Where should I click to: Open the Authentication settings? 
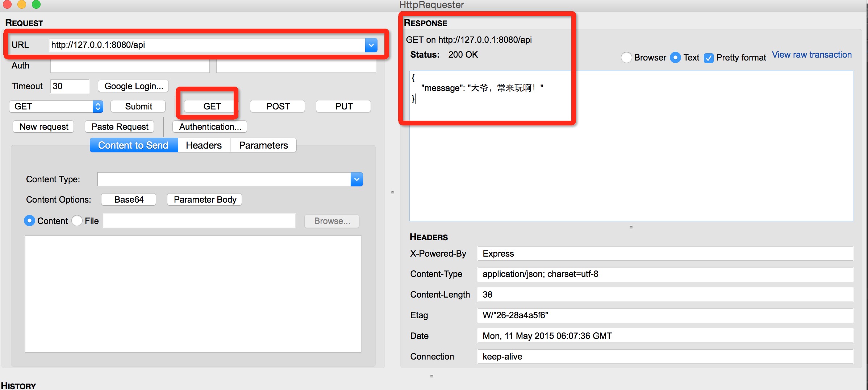pyautogui.click(x=210, y=127)
